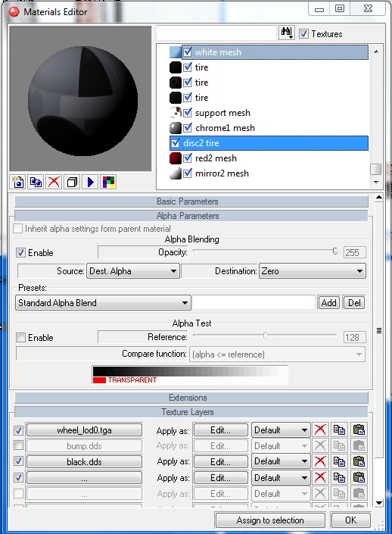
Task: Open the Source Dest. Alpha dropdown
Action: 133,271
